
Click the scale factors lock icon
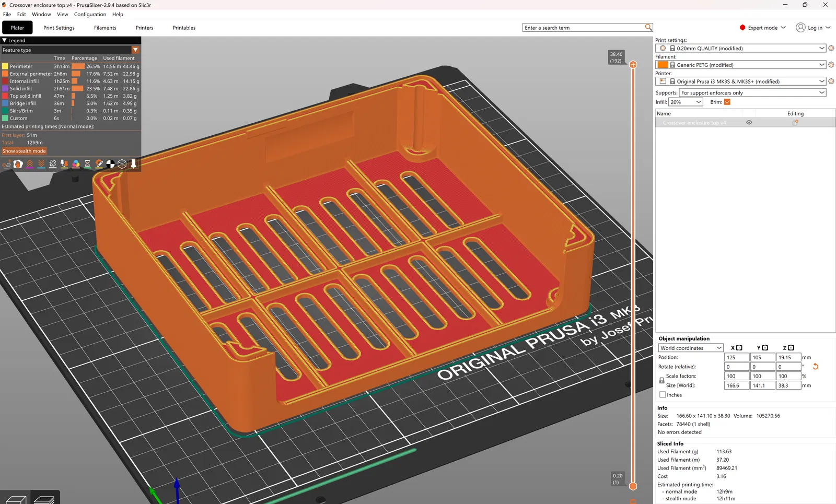(x=661, y=381)
